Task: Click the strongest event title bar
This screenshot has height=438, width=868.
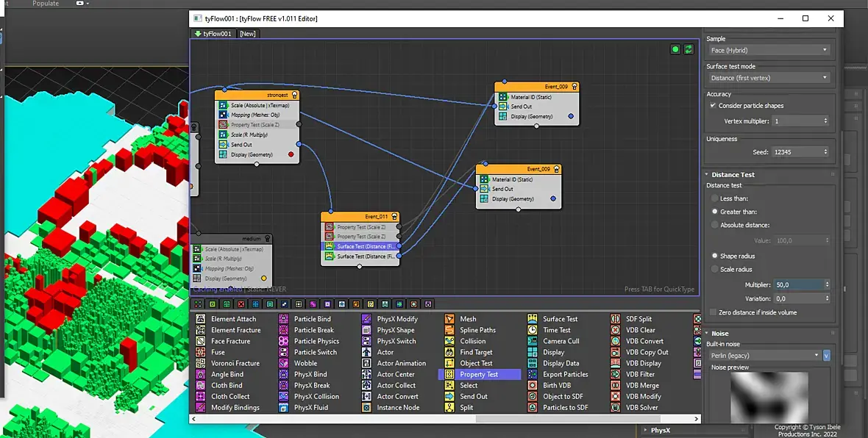Action: coord(257,95)
